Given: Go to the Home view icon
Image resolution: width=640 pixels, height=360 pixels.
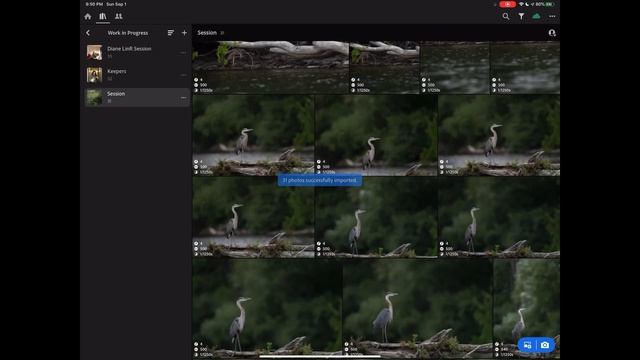Looking at the screenshot, I should [88, 16].
